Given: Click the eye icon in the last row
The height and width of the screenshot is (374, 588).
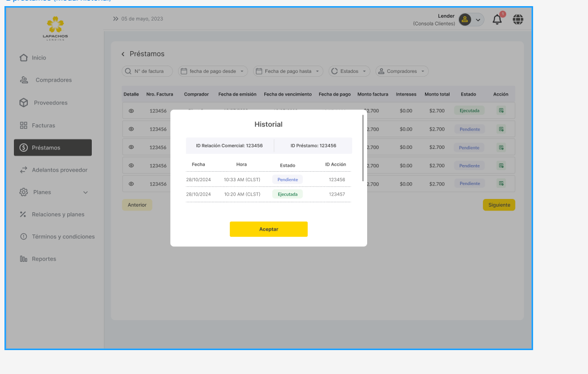Looking at the screenshot, I should (131, 184).
